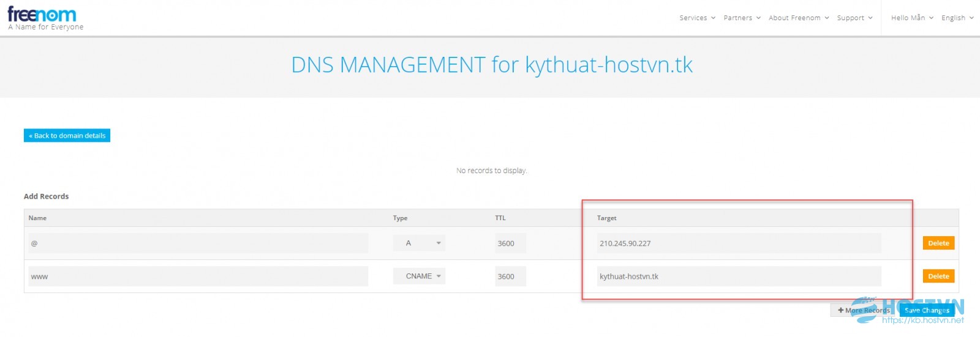Image resolution: width=980 pixels, height=337 pixels.
Task: Click the 'Add Records' heading
Action: click(46, 196)
